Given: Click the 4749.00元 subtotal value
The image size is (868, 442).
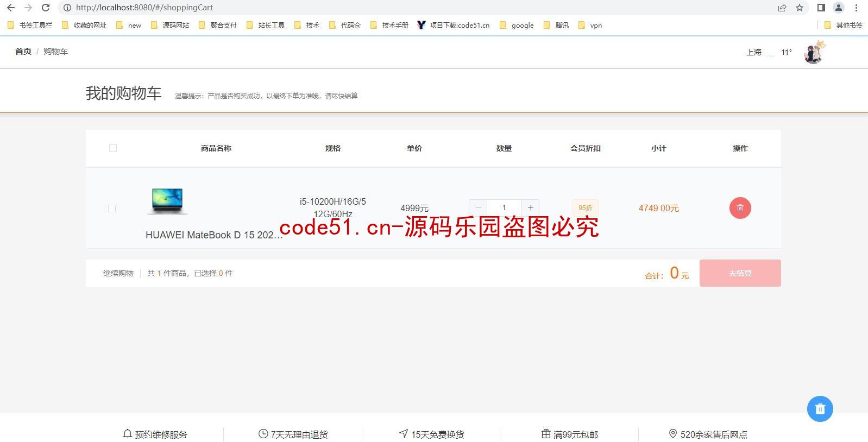Looking at the screenshot, I should (x=658, y=208).
